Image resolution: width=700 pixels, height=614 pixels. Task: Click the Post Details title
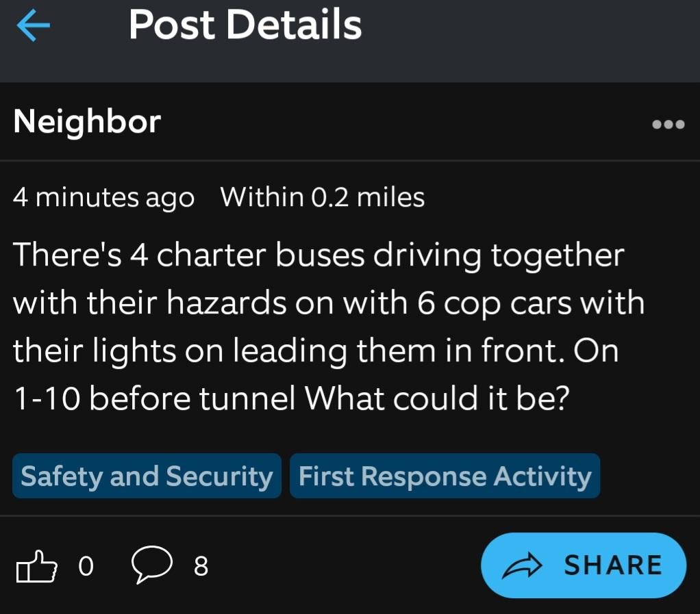click(245, 25)
